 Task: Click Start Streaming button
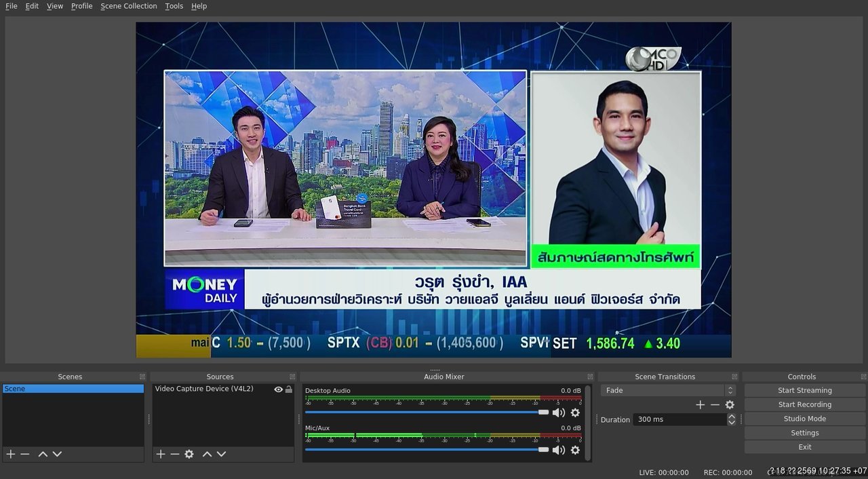pos(804,390)
